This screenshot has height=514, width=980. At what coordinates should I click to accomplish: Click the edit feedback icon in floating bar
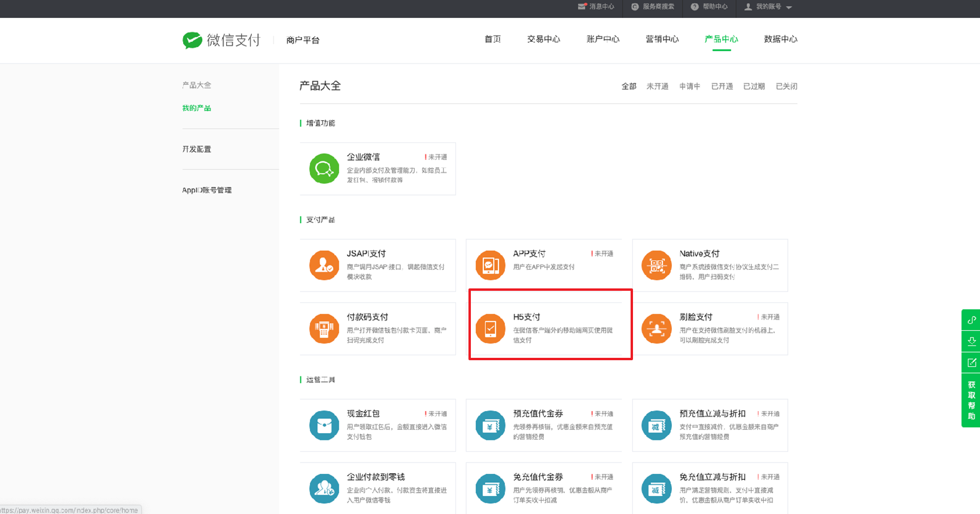[x=972, y=363]
